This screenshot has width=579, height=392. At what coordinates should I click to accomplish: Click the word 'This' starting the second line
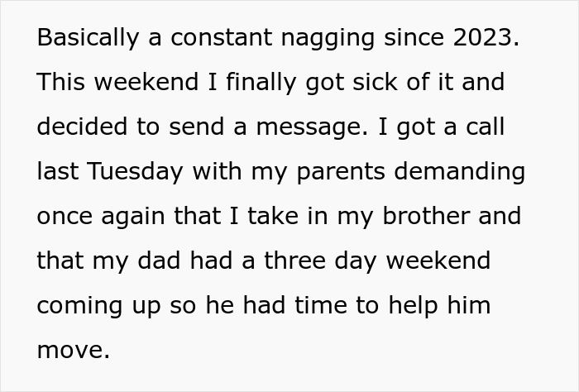pyautogui.click(x=60, y=83)
